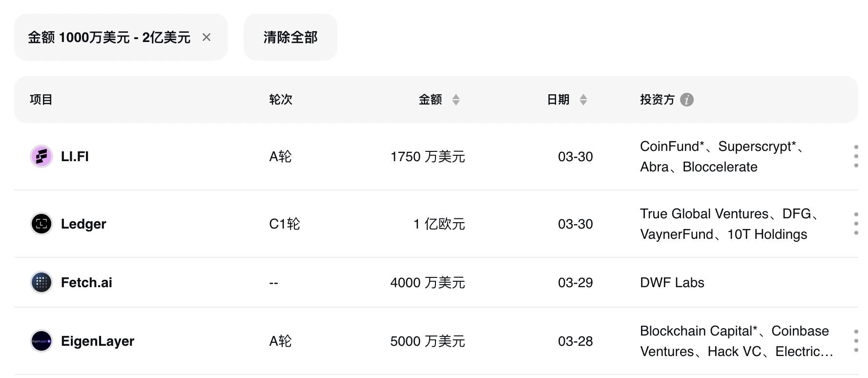Click the EigenLayer project logo icon
The width and height of the screenshot is (868, 378).
coord(41,341)
